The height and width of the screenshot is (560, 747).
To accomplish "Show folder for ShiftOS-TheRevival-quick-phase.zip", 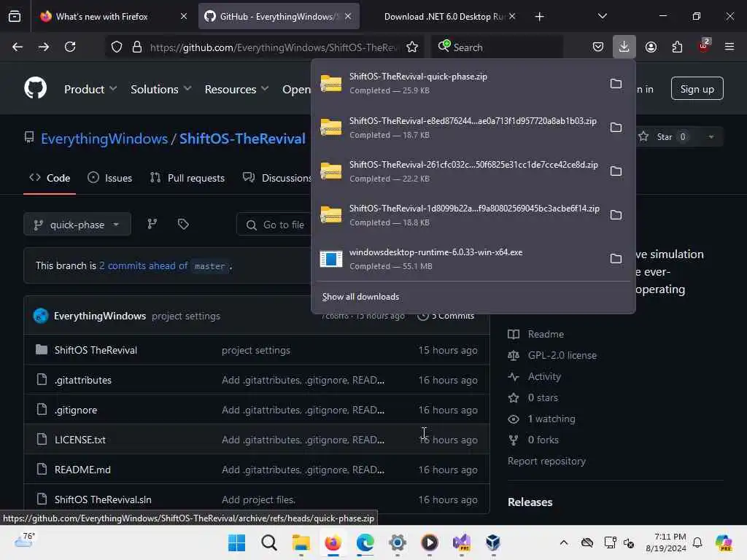I will coord(616,83).
